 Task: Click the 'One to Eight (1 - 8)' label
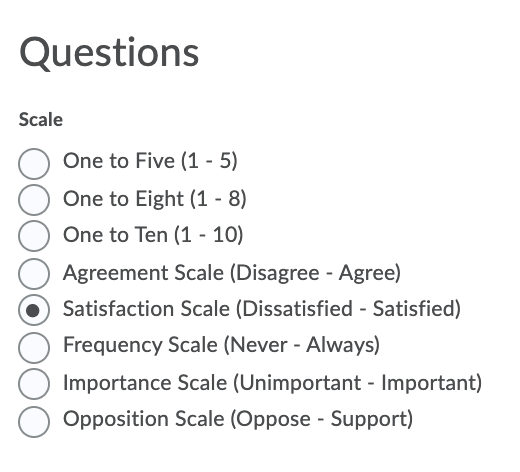click(155, 199)
